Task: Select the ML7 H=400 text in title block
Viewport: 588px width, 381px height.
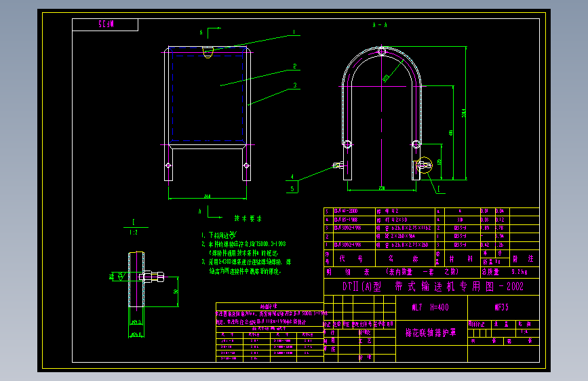Action: coord(430,308)
